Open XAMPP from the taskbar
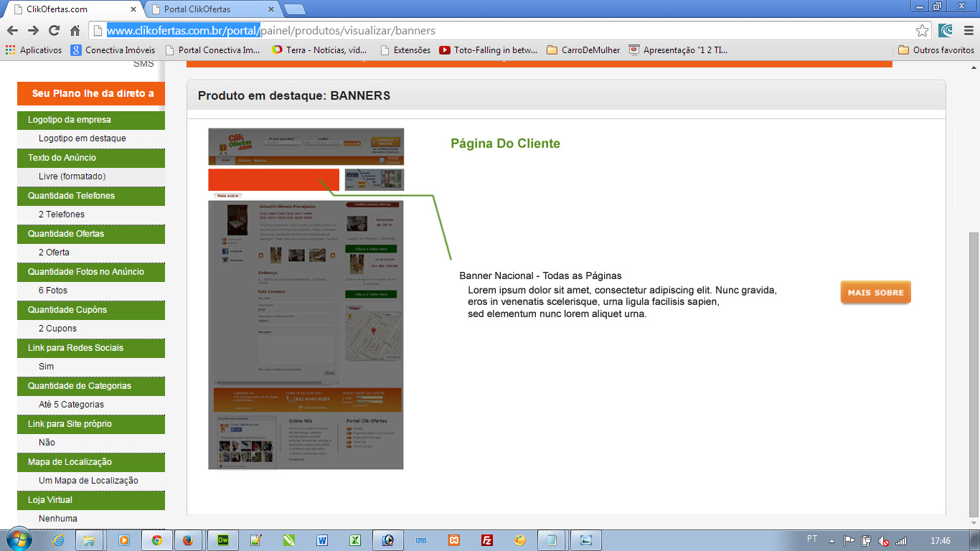This screenshot has width=980, height=551. pos(454,540)
